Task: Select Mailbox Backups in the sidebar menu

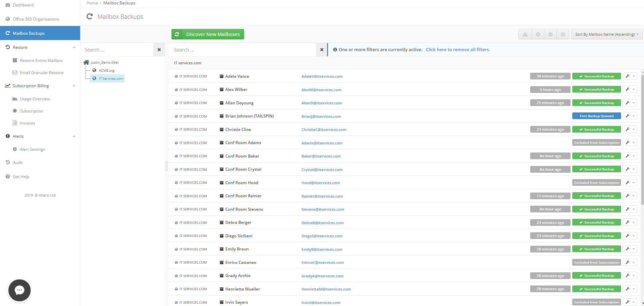Action: point(29,33)
